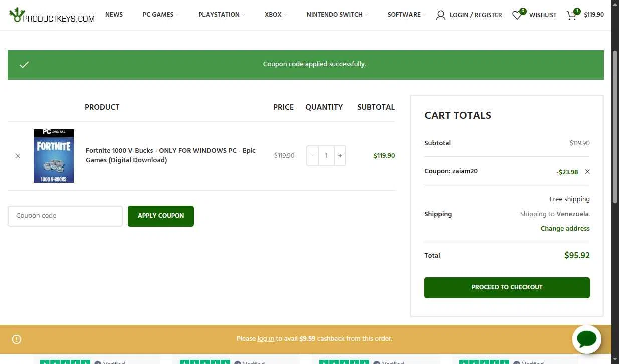The width and height of the screenshot is (619, 364).
Task: Expand the SOFTWARE menu
Action: pos(406,15)
